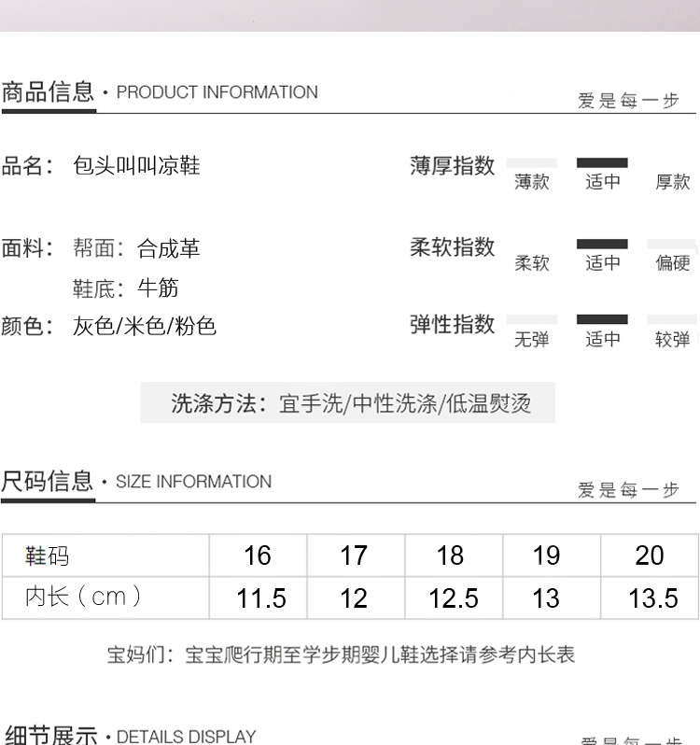The height and width of the screenshot is (745, 700).
Task: Select the 薄款 thickness label
Action: [x=532, y=182]
